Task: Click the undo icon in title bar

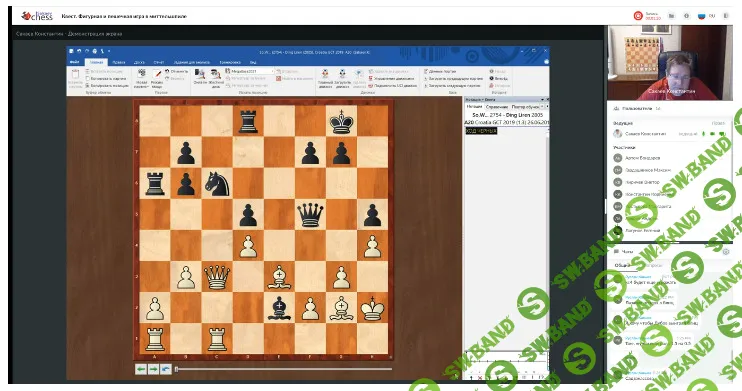Action: point(79,51)
